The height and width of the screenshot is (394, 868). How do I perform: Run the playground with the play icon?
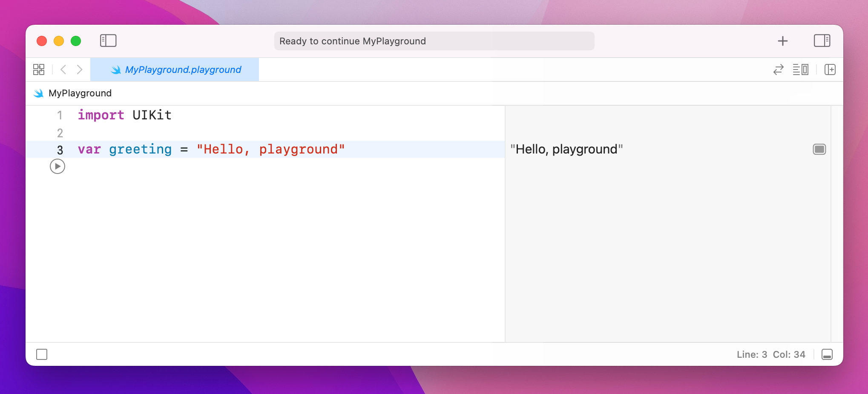57,166
